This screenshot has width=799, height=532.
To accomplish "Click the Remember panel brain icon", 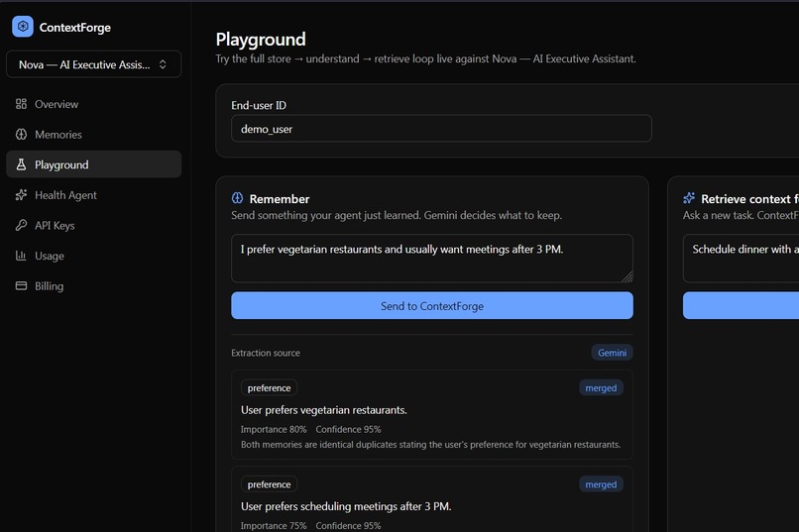I will coord(238,198).
